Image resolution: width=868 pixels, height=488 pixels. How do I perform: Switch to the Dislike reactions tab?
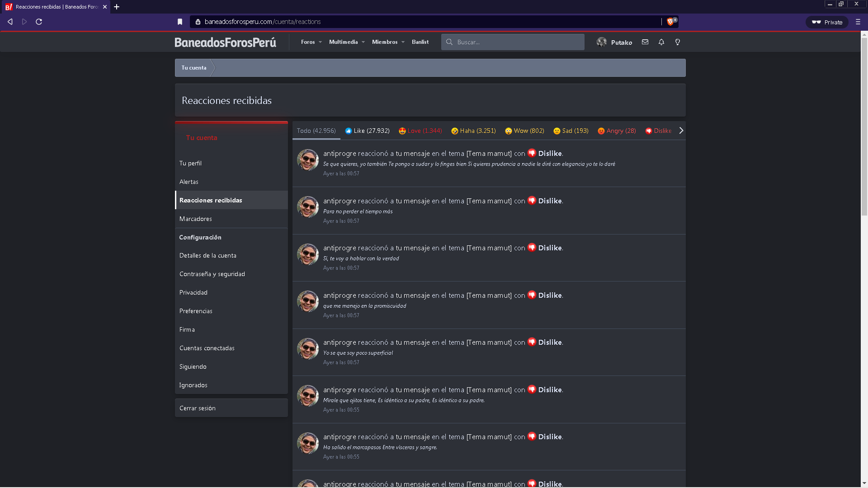click(x=658, y=131)
